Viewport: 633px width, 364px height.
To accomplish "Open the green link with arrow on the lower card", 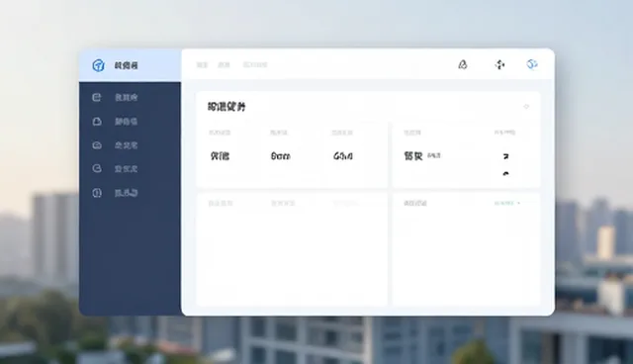I will [507, 203].
